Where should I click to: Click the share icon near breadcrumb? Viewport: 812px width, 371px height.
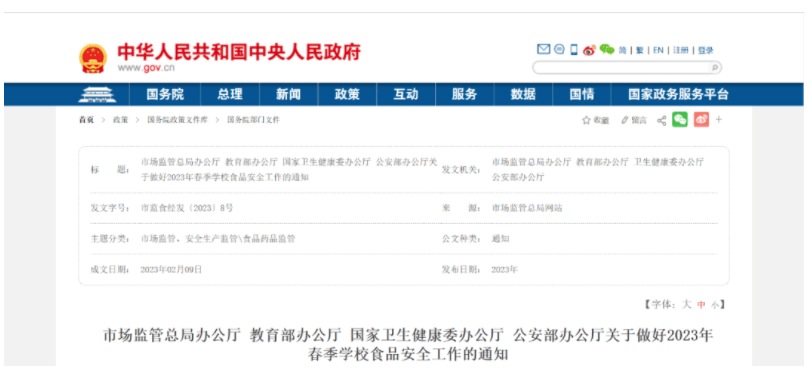(661, 120)
